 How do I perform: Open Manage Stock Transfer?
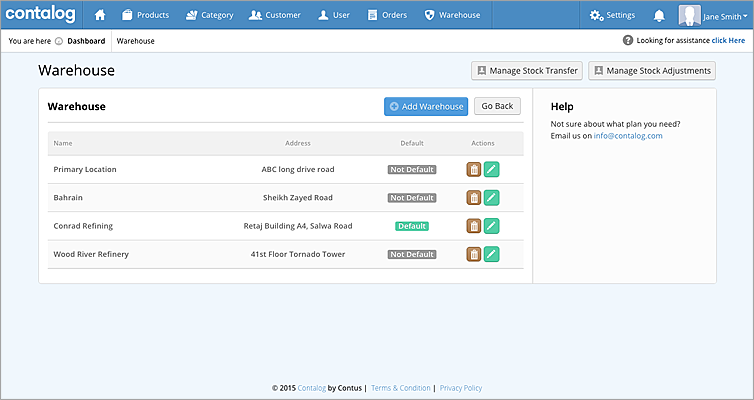pyautogui.click(x=527, y=71)
